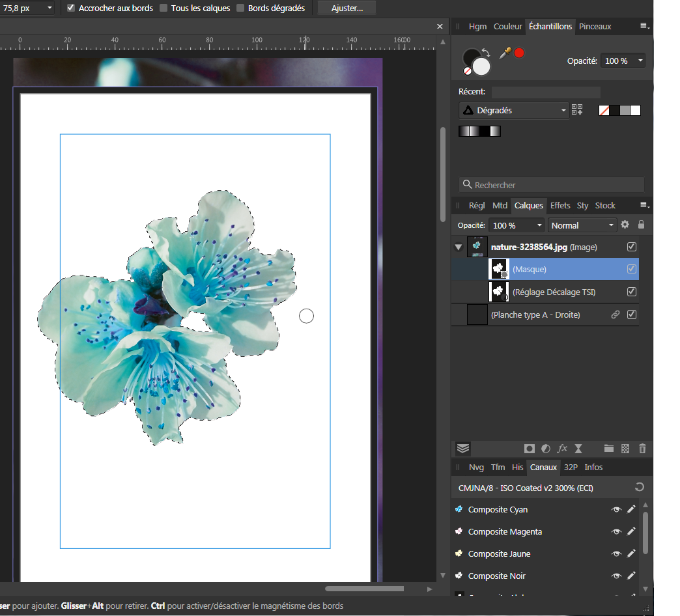
Task: Edit Composite Jaune channel pencil icon
Action: click(x=631, y=553)
